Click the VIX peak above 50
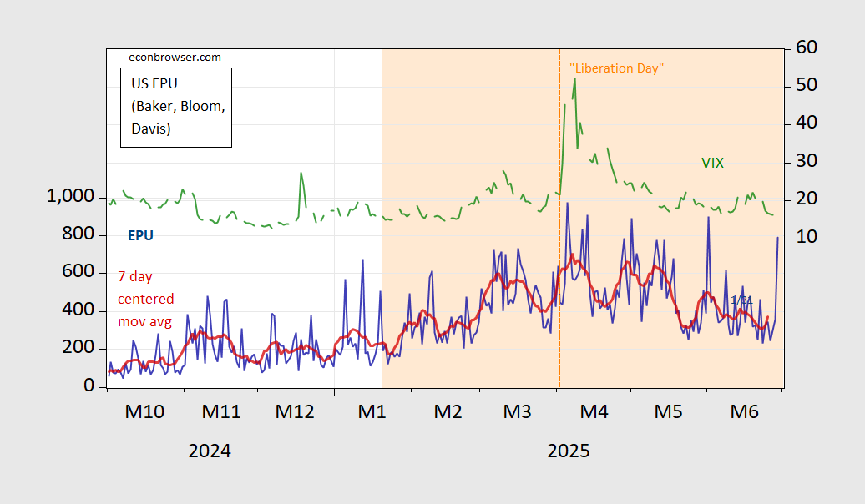 click(574, 79)
